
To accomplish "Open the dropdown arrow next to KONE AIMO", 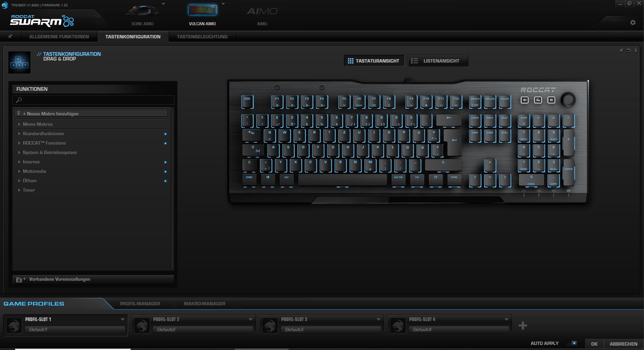I will coord(163,4).
